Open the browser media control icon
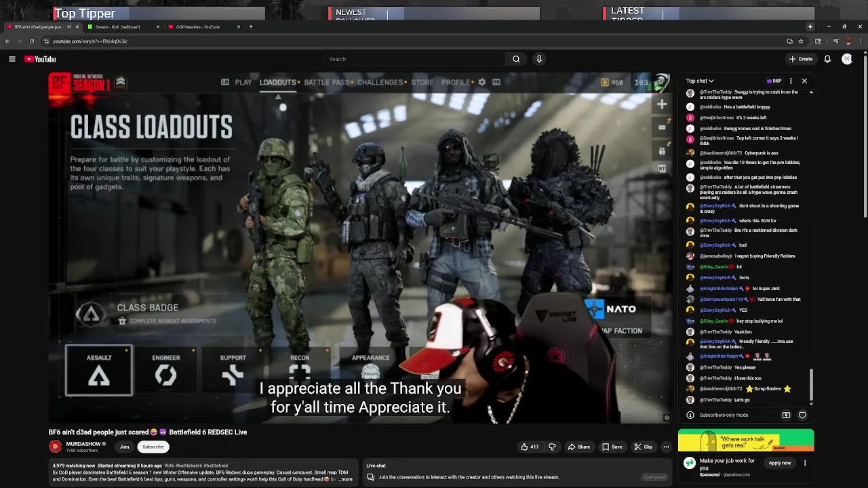Screen dimensions: 868x488 coord(835,41)
